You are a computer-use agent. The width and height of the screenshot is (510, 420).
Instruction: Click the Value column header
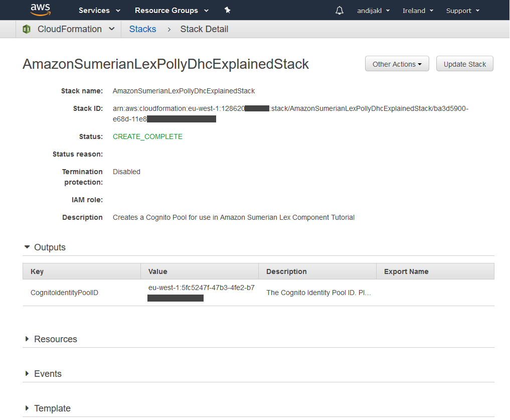pos(200,271)
